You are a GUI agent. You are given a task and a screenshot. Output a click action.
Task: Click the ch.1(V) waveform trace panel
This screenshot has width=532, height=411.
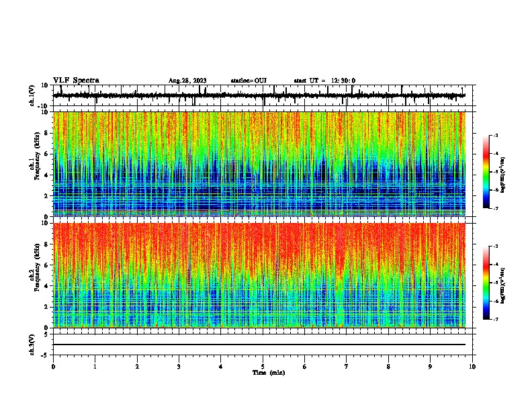click(264, 95)
